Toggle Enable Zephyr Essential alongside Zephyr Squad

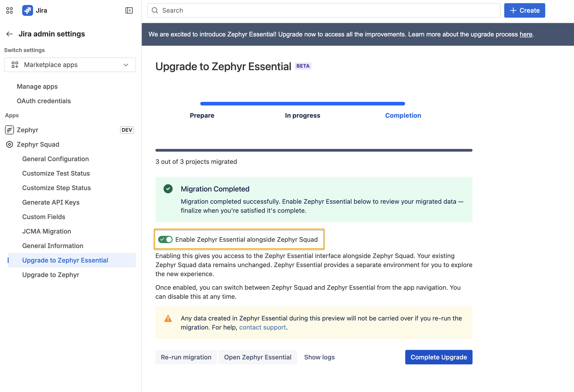tap(165, 239)
